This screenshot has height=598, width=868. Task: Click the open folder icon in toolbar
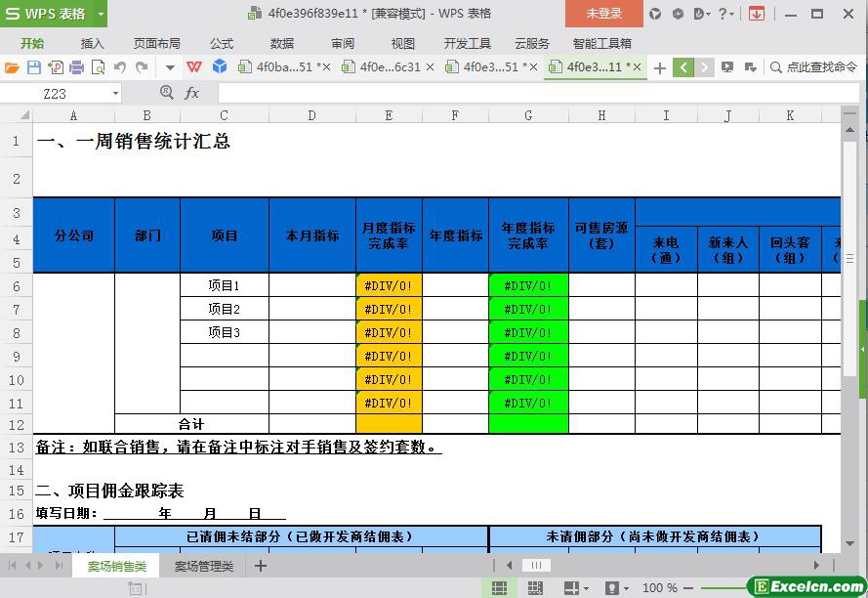pos(12,67)
